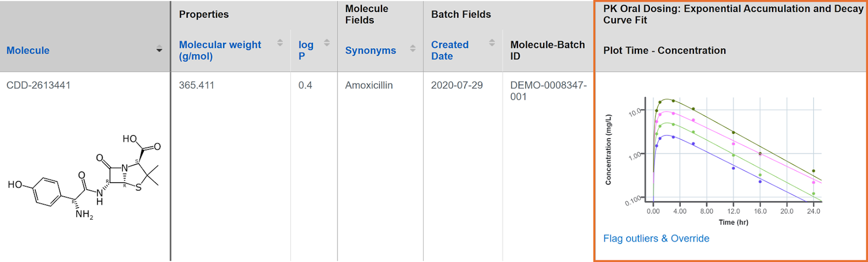Image resolution: width=868 pixels, height=262 pixels.
Task: Click the Created Date header text
Action: (x=450, y=50)
